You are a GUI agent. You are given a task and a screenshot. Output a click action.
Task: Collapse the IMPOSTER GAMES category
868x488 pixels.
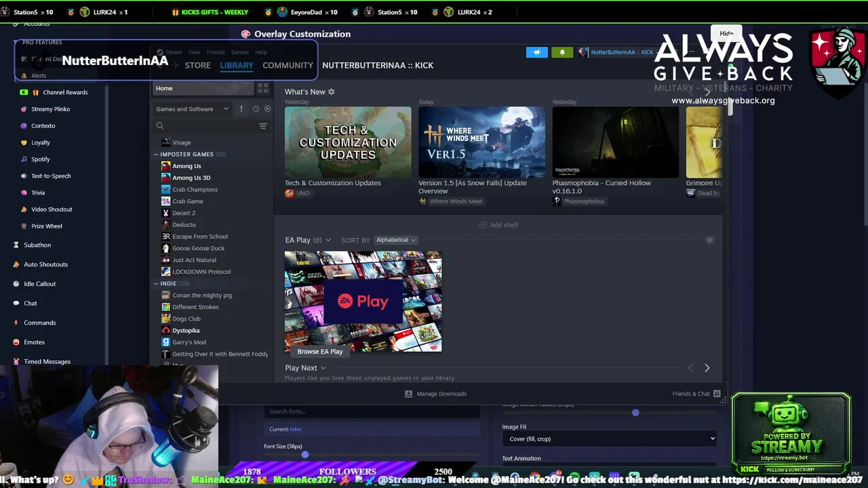(x=156, y=155)
